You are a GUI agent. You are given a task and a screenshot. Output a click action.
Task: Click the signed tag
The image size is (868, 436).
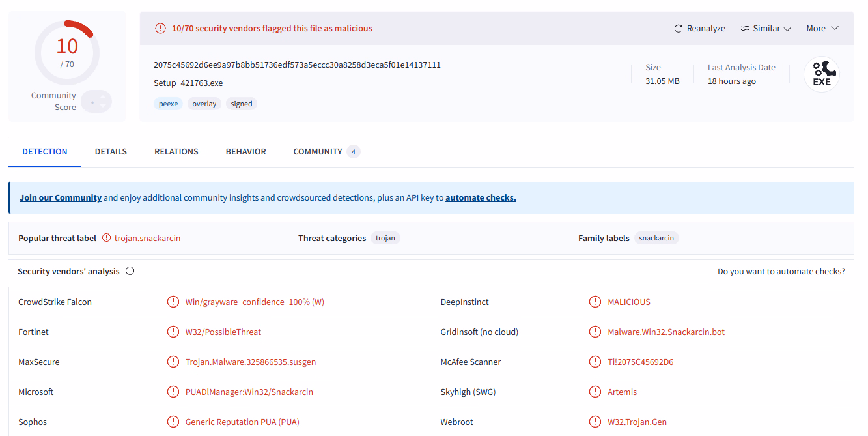(242, 104)
